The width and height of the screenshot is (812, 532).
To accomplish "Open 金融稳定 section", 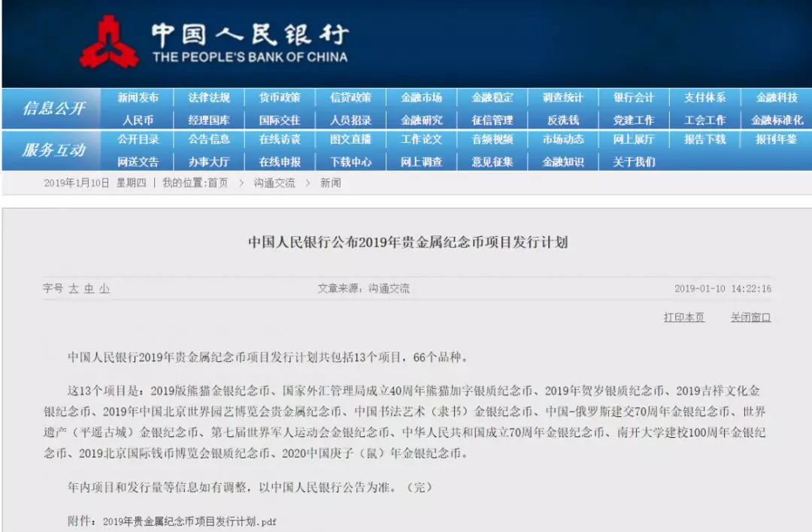I will pyautogui.click(x=492, y=98).
